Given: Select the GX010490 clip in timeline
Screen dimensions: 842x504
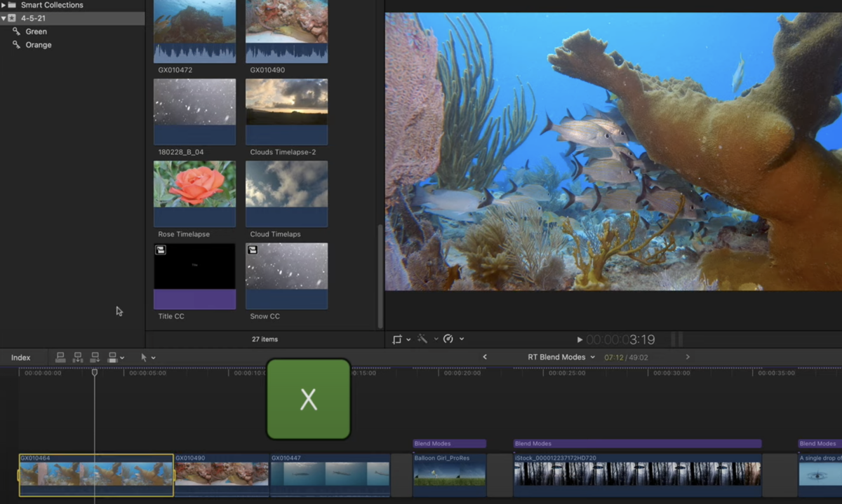Looking at the screenshot, I should click(222, 475).
